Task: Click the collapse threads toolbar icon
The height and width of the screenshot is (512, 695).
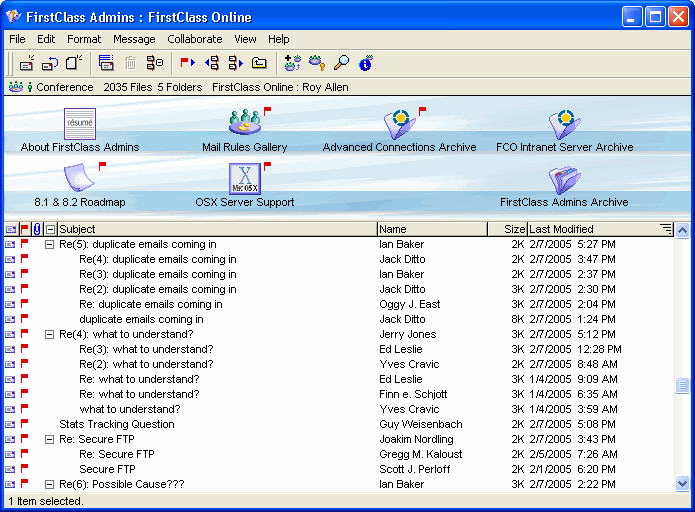Action: tap(155, 63)
